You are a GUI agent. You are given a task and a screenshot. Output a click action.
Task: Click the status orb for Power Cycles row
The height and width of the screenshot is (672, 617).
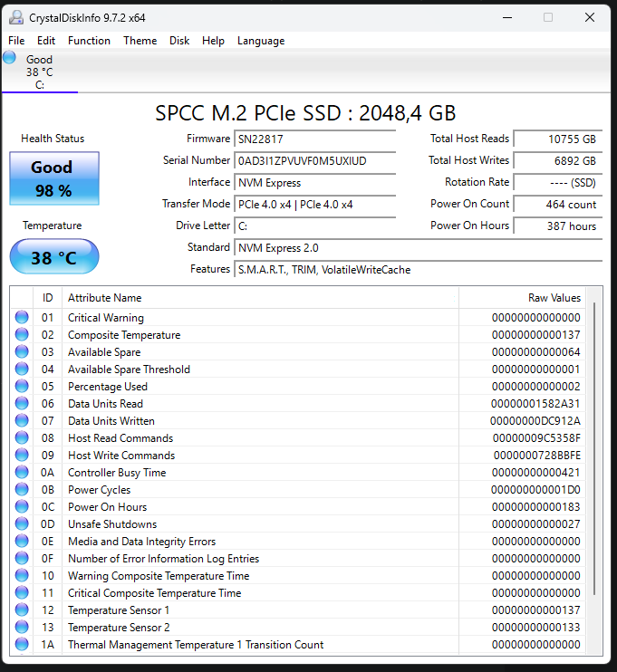pyautogui.click(x=22, y=490)
